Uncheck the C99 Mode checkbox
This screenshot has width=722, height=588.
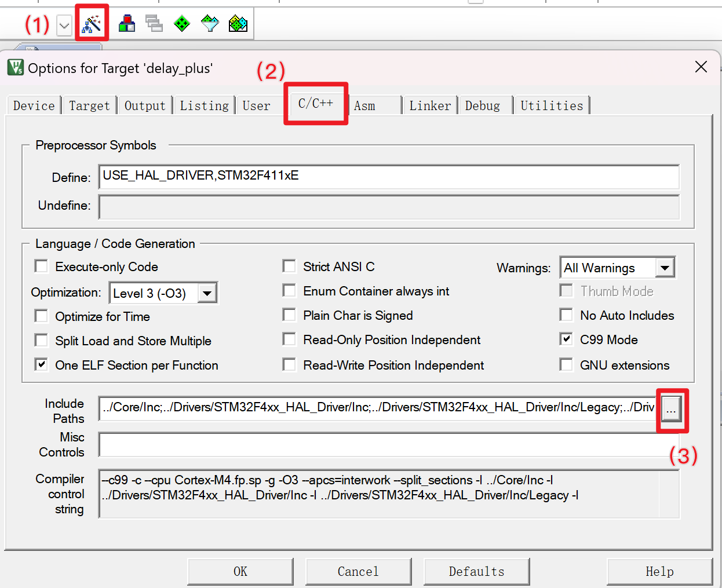[566, 339]
